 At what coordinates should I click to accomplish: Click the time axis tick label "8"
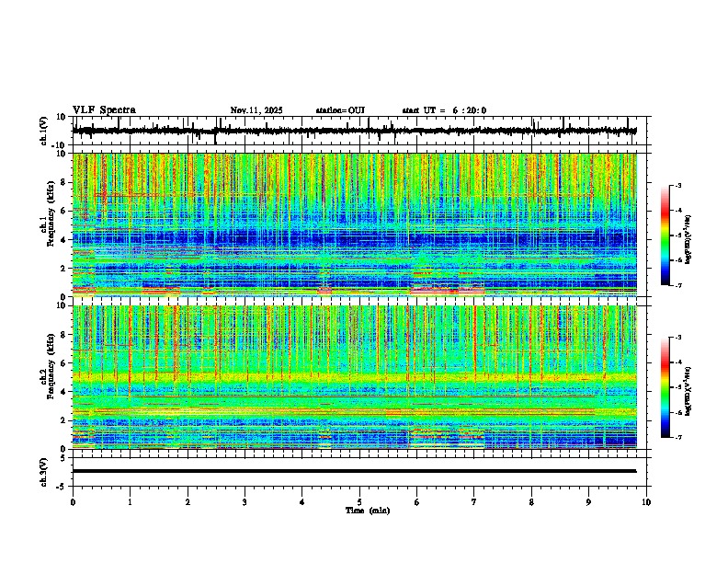coord(531,502)
